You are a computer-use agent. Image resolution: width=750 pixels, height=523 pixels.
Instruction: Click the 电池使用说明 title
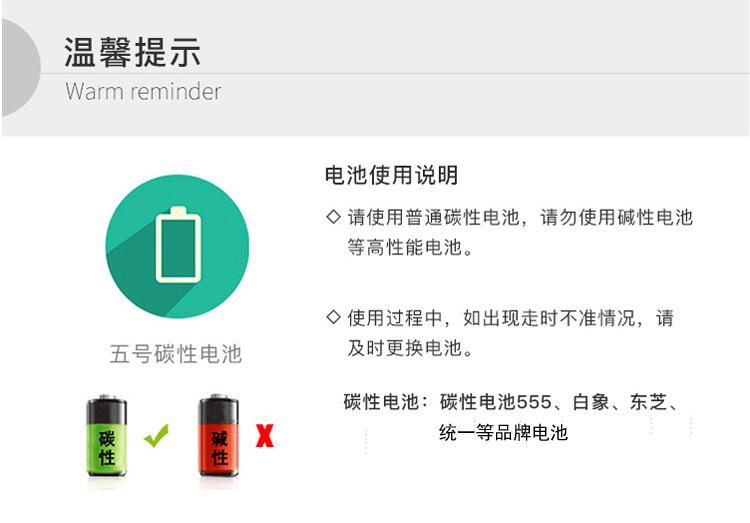pyautogui.click(x=392, y=175)
